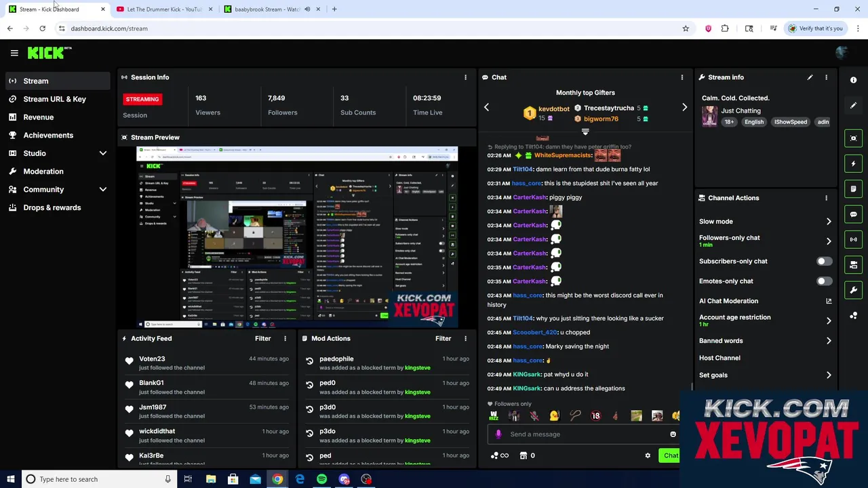Screen dimensions: 868x488
Task: Click kingsteve link on paedophile blocked term
Action: [417, 367]
